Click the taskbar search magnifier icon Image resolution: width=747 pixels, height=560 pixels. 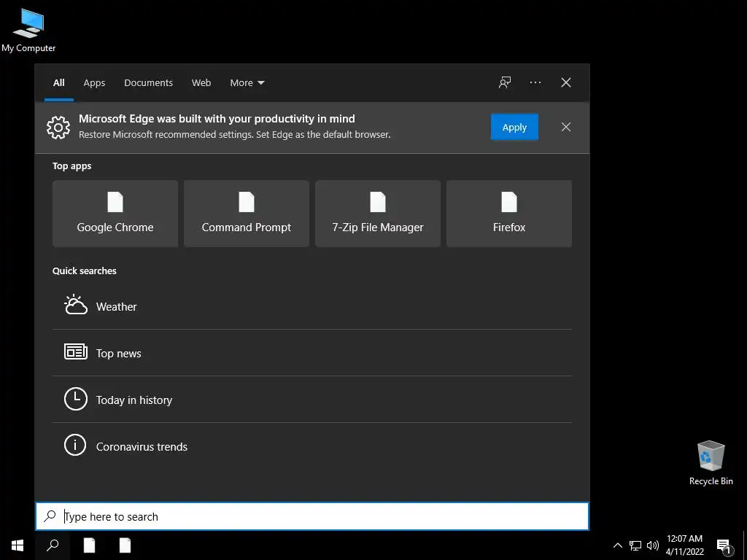click(53, 545)
